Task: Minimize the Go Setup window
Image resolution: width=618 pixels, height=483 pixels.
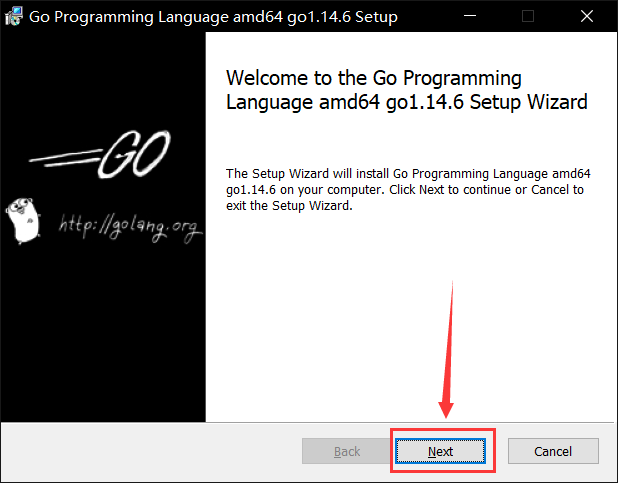Action: pos(470,16)
